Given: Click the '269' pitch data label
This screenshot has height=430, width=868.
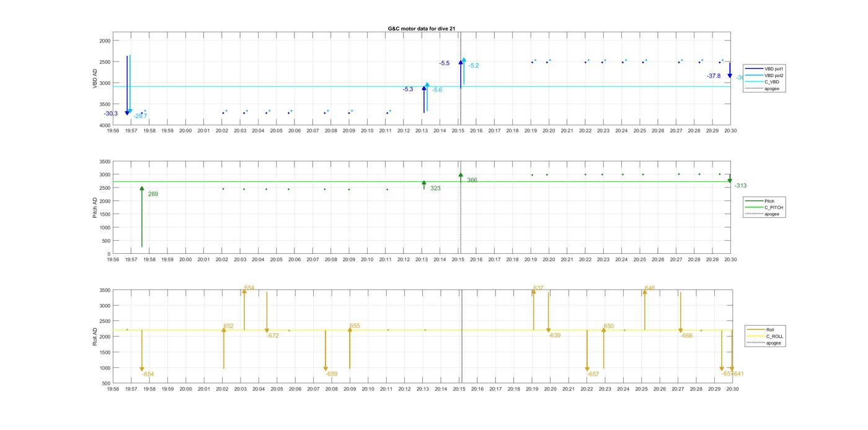Looking at the screenshot, I should [153, 194].
